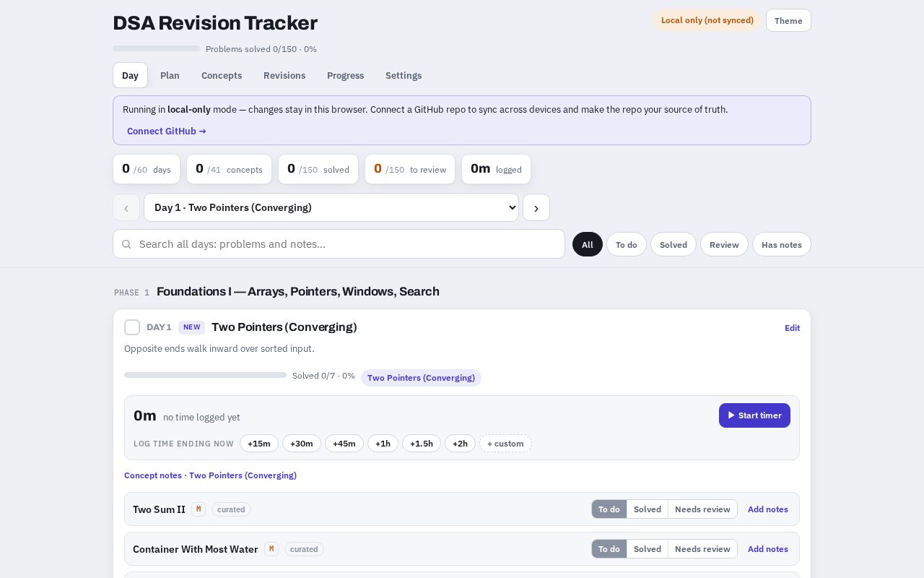View the Progress tab
This screenshot has height=578, width=924.
tap(345, 75)
